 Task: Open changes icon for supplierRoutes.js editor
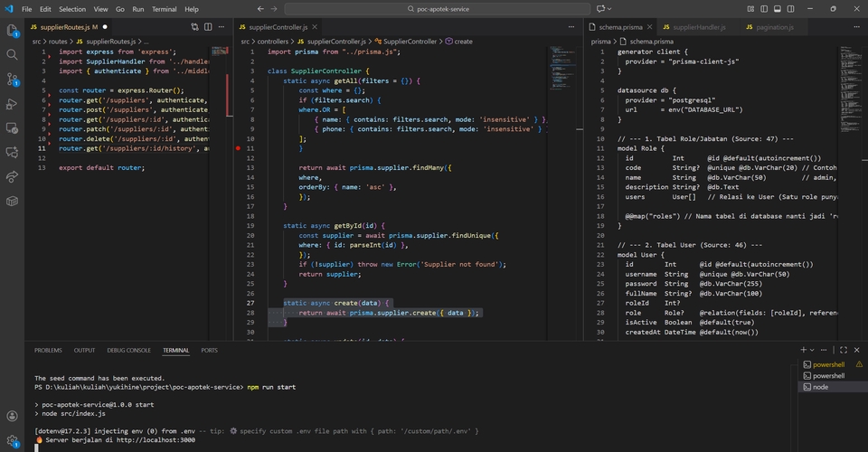coord(195,26)
